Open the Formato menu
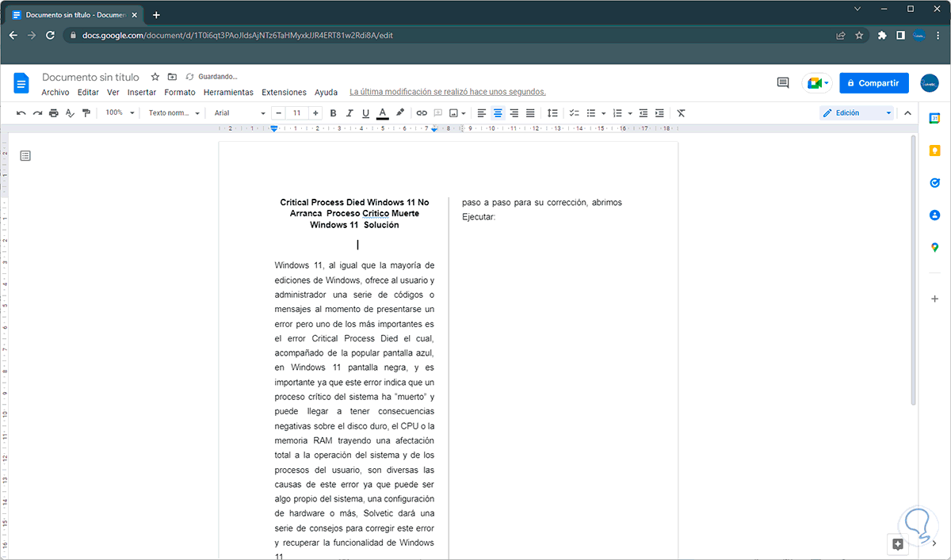 tap(180, 93)
